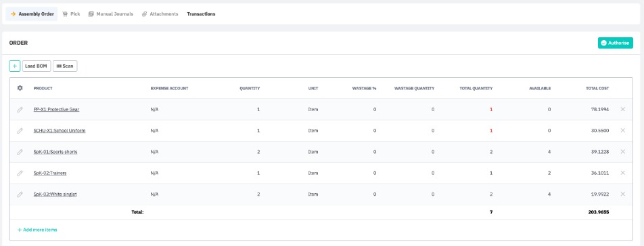Image resolution: width=644 pixels, height=246 pixels.
Task: Authorise the assembly order
Action: 616,43
